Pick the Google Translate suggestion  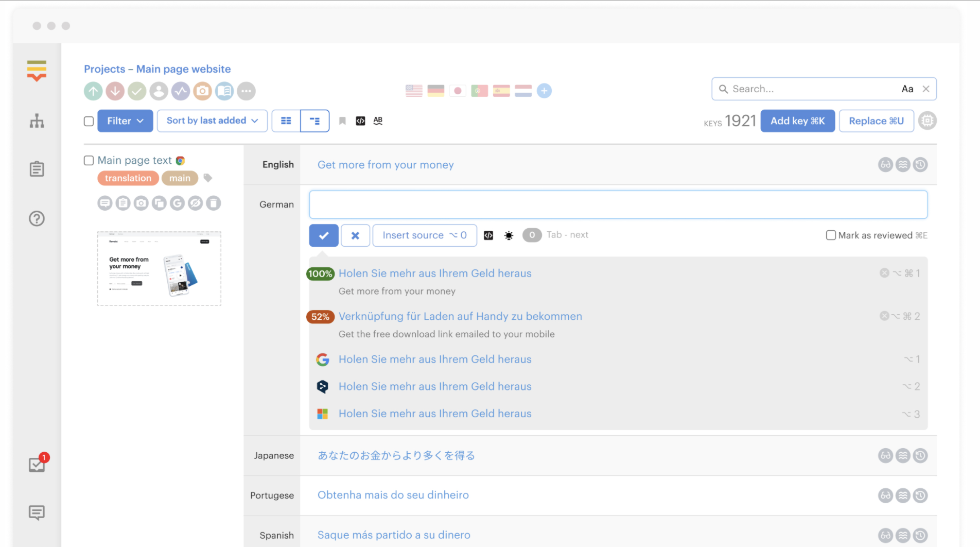tap(435, 360)
